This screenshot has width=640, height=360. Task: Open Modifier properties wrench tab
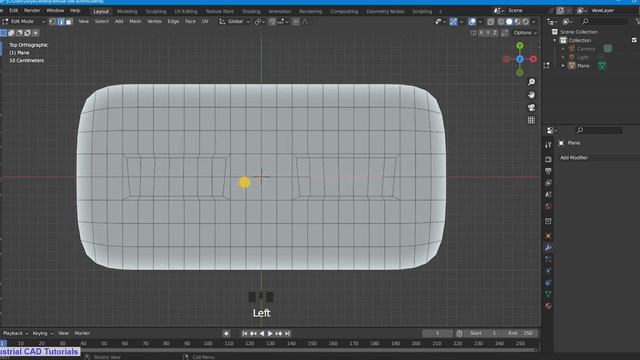pos(548,248)
